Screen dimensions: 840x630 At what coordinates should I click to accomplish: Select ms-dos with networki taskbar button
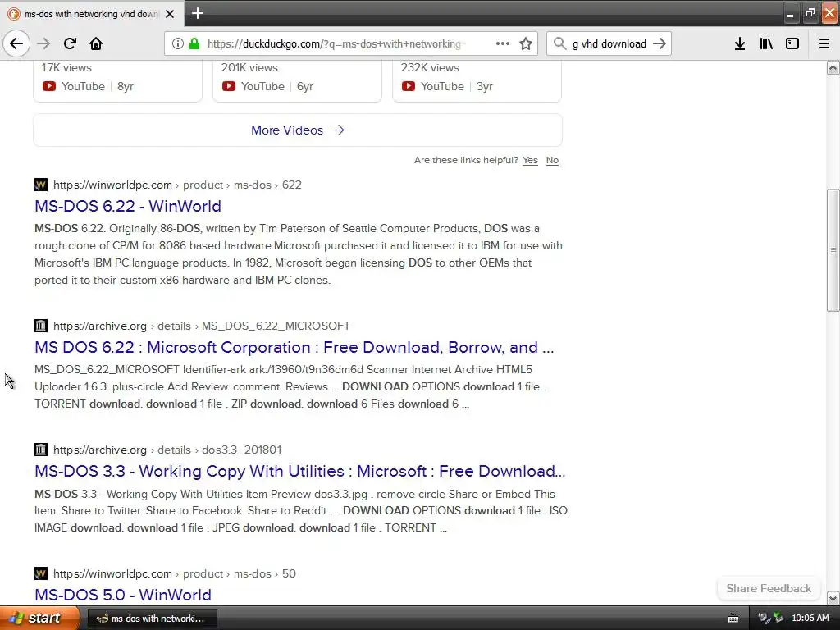pos(152,619)
